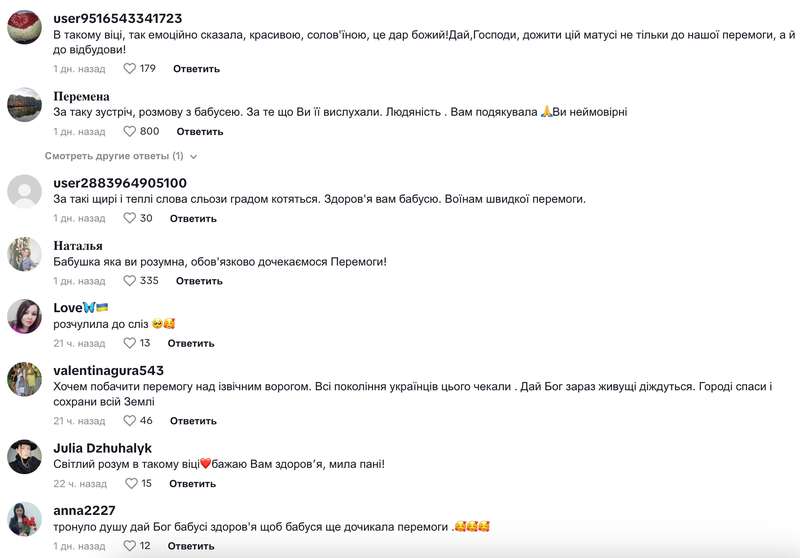Click heart icon on Перемена's comment
The image size is (800, 558).
pos(129,131)
